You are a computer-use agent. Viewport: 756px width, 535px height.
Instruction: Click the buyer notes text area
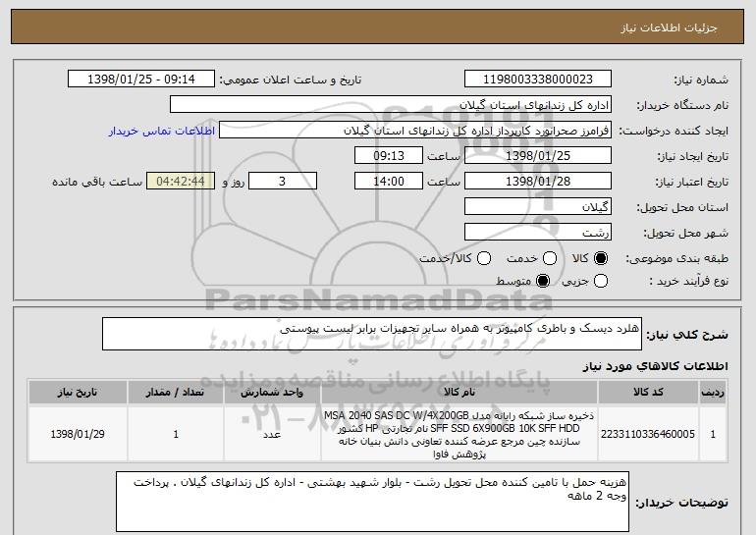tap(372, 502)
